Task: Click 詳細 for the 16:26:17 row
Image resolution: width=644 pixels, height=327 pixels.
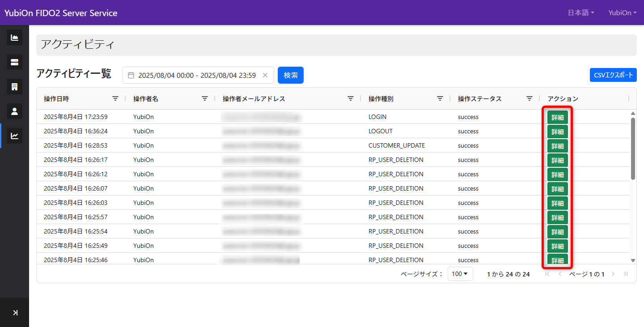Action: 558,161
